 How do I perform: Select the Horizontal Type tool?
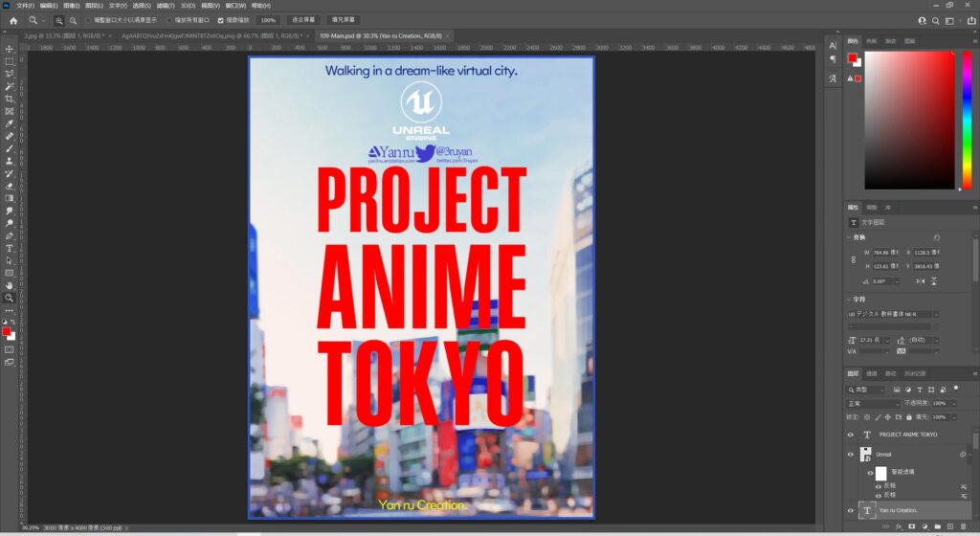click(10, 248)
